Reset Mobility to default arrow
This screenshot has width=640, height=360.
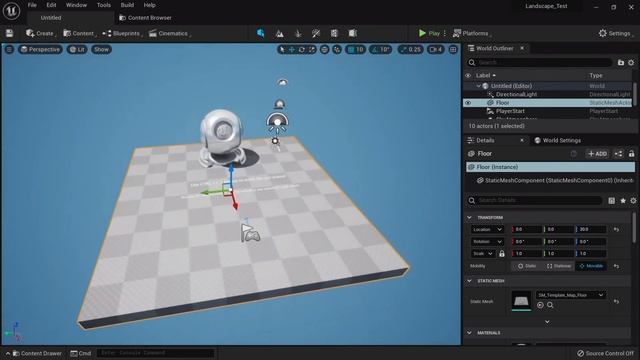coord(616,266)
